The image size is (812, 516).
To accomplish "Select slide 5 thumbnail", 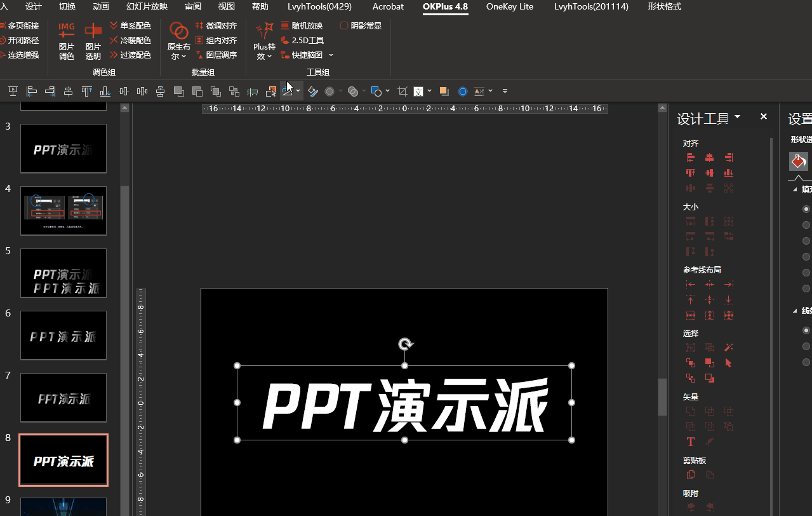I will tap(63, 273).
